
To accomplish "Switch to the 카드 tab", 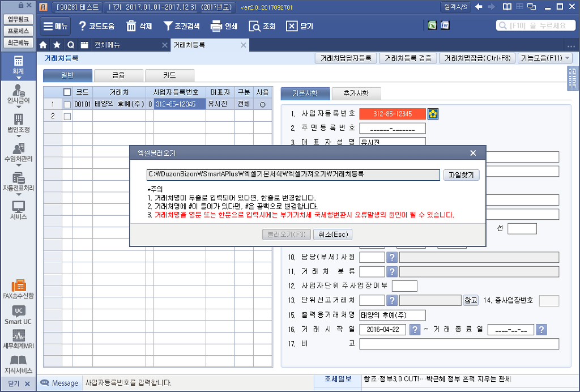I will pyautogui.click(x=170, y=75).
